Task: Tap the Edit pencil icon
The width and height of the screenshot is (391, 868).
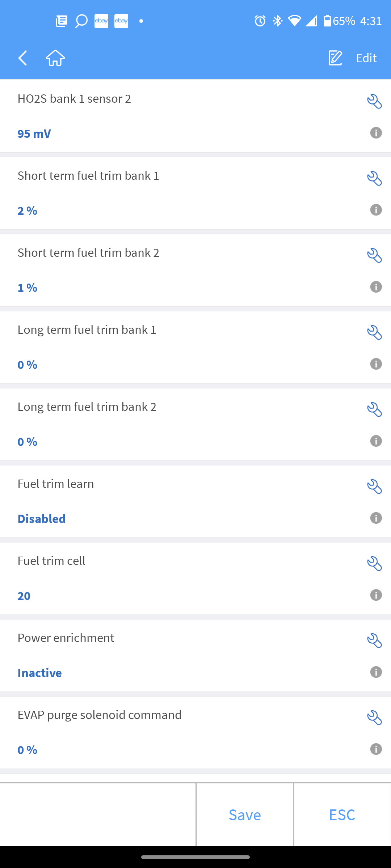Action: (335, 58)
